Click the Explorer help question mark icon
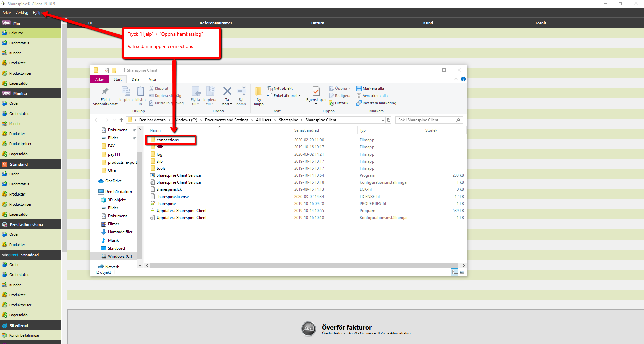 coord(463,79)
